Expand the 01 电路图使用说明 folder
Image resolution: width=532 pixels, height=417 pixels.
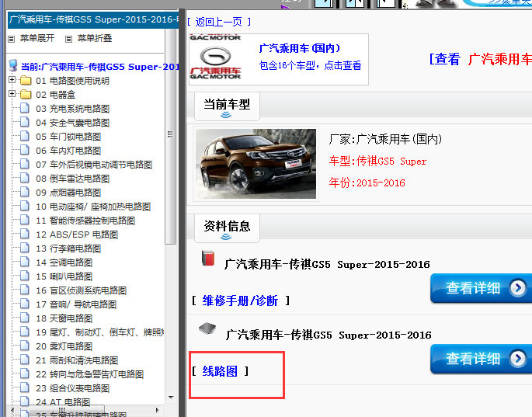(12, 80)
